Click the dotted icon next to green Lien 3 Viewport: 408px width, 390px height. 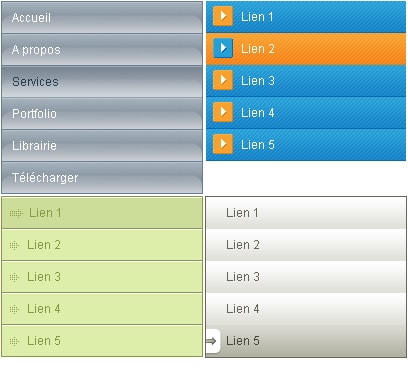(14, 277)
